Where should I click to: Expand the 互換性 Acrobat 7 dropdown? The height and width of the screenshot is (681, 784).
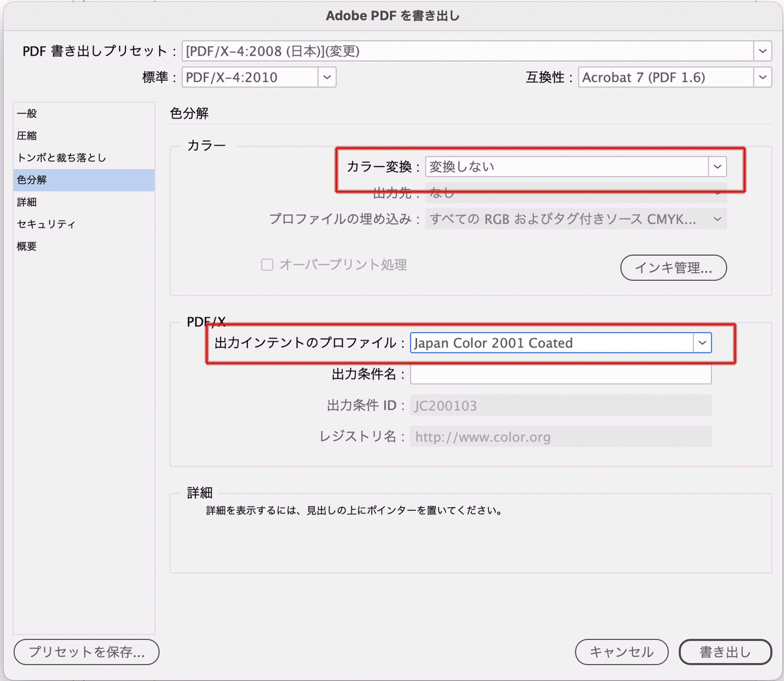pos(762,77)
